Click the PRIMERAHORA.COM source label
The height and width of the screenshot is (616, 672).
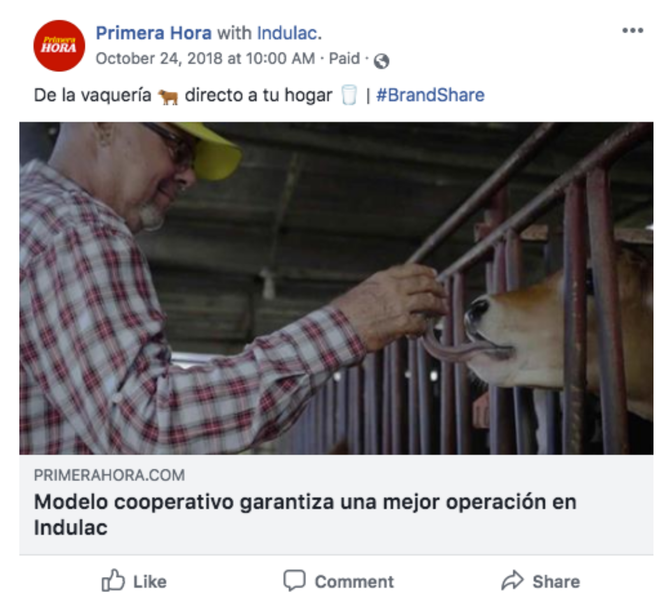(x=109, y=475)
